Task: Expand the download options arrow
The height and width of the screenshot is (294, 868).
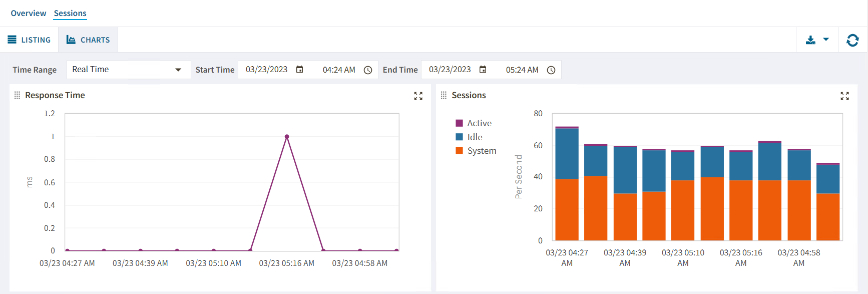Action: click(x=826, y=40)
